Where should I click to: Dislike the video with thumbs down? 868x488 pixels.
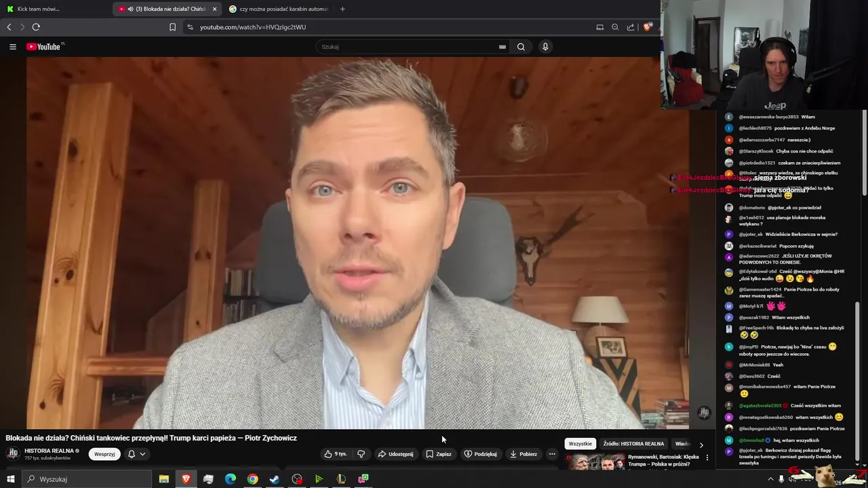tap(361, 454)
